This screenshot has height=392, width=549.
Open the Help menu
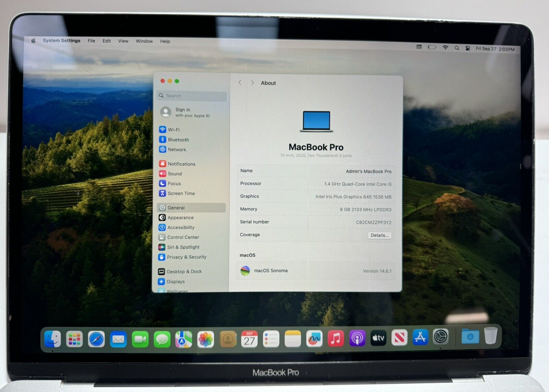165,41
